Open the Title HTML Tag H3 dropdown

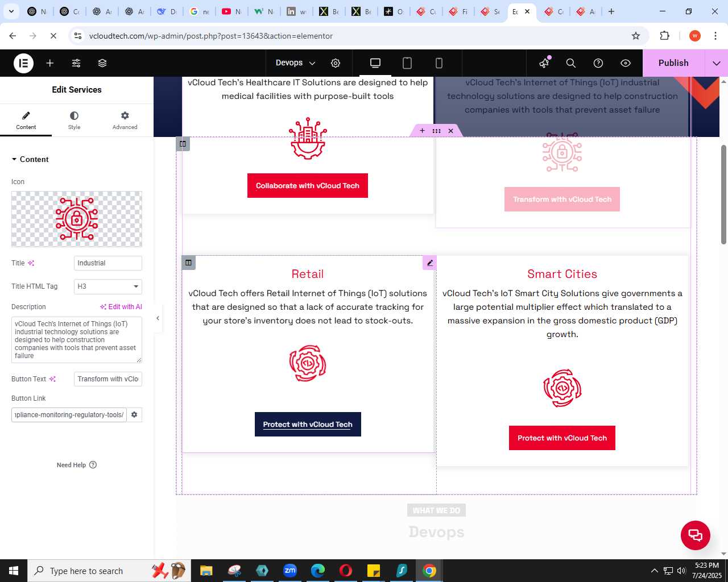108,286
